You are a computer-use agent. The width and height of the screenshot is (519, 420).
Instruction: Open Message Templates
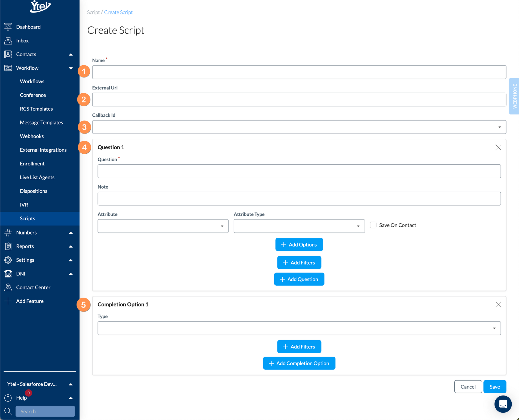41,122
